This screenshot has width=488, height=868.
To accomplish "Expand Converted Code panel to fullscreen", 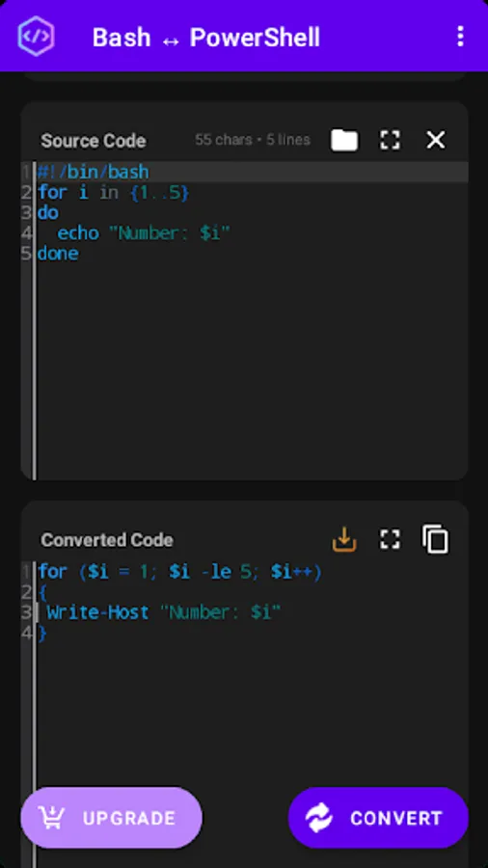I will tap(390, 539).
